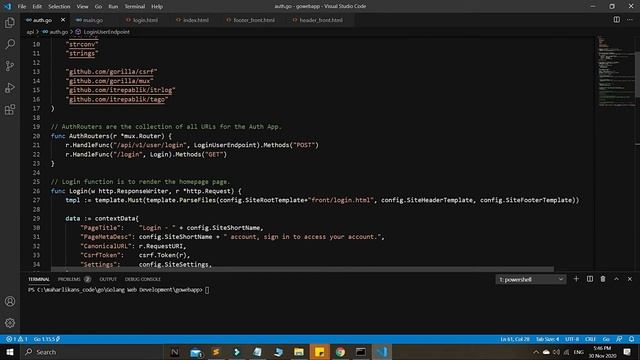Screen dimensions: 640x360
Task: Open the File menu
Action: [x=22, y=7]
